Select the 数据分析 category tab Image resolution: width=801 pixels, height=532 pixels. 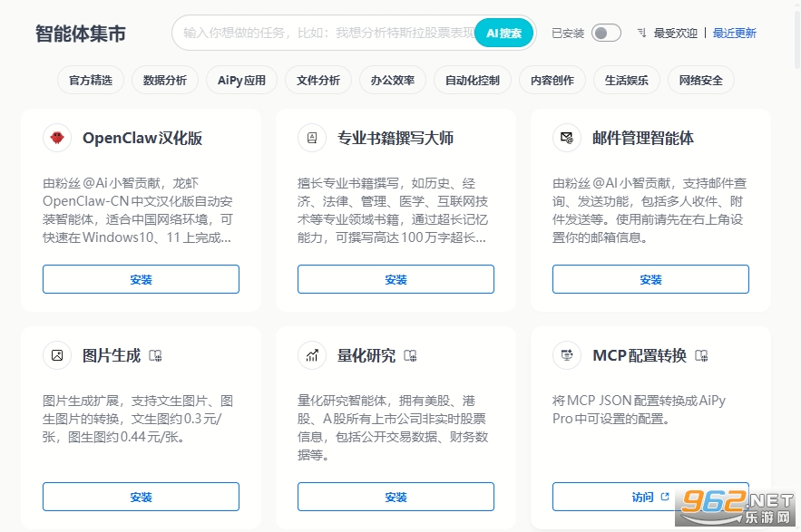pyautogui.click(x=164, y=80)
